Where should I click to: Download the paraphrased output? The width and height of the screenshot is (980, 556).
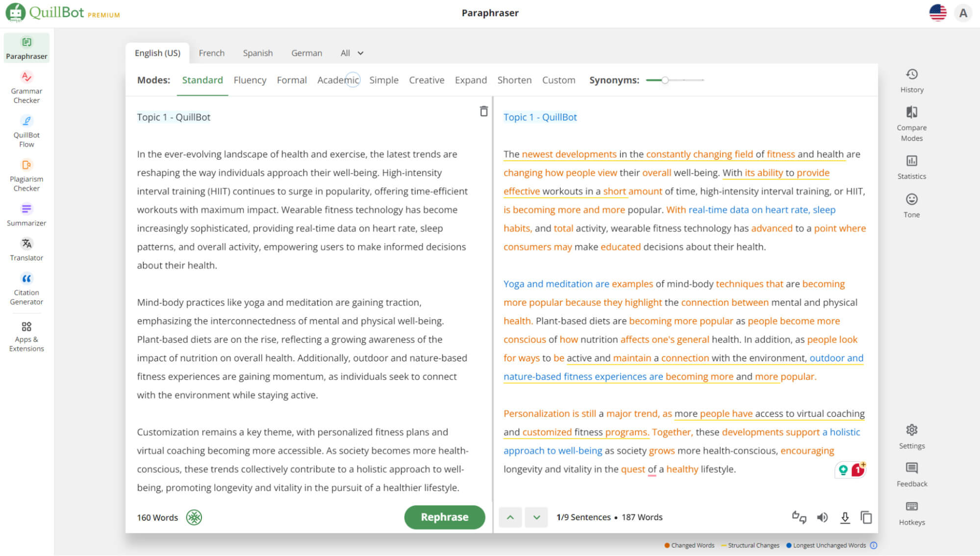click(845, 517)
